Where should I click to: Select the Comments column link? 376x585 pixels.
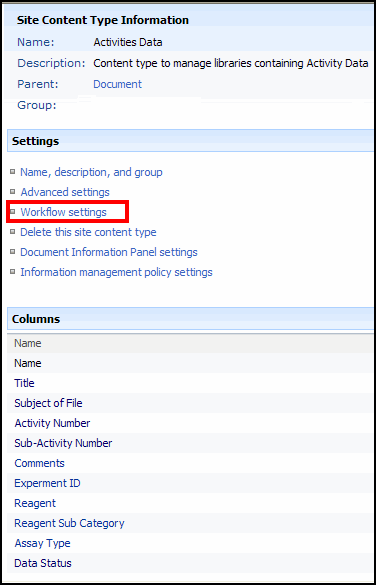pos(39,463)
